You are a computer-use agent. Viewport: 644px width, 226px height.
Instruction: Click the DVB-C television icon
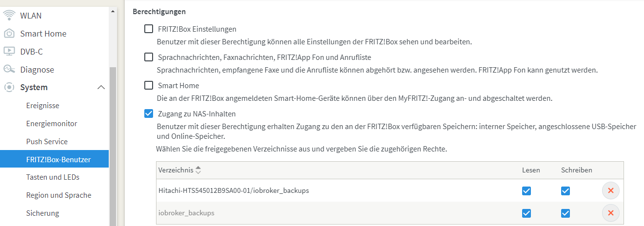point(9,51)
